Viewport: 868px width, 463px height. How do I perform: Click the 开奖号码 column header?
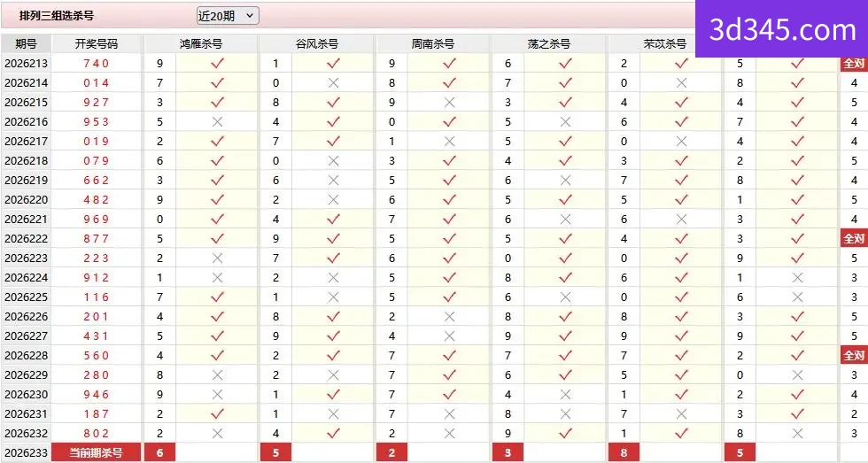pos(97,43)
